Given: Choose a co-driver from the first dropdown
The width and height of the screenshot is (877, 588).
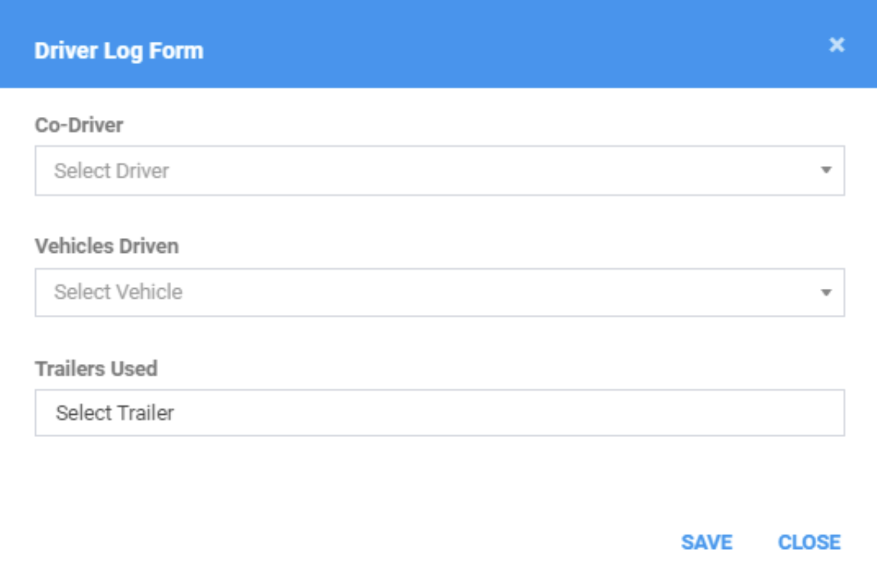Looking at the screenshot, I should click(x=440, y=171).
